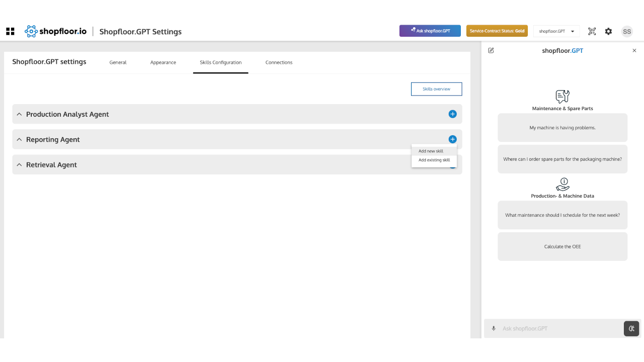Open the settings gear icon

[609, 31]
